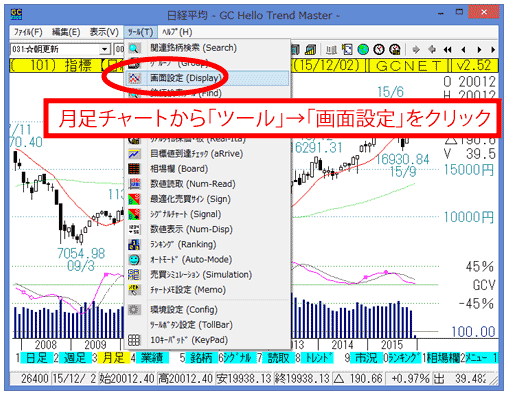
Task: Open the ヘルプ(H) menu
Action: (x=177, y=32)
